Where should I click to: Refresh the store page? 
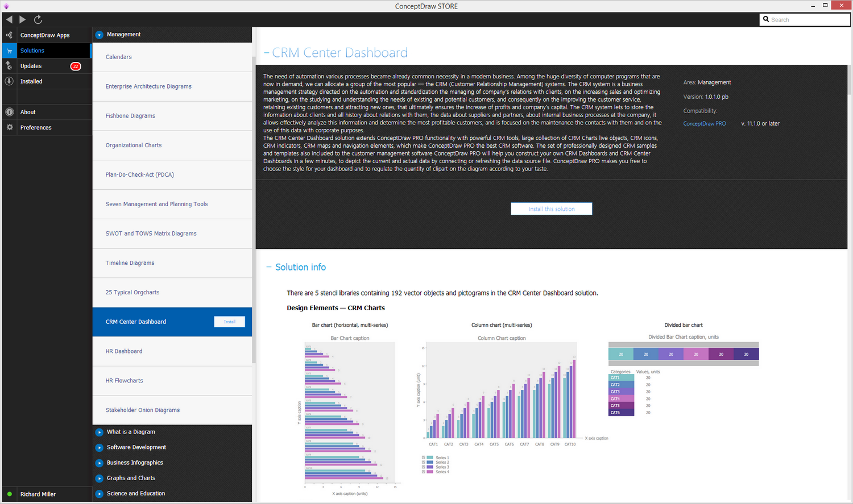38,19
